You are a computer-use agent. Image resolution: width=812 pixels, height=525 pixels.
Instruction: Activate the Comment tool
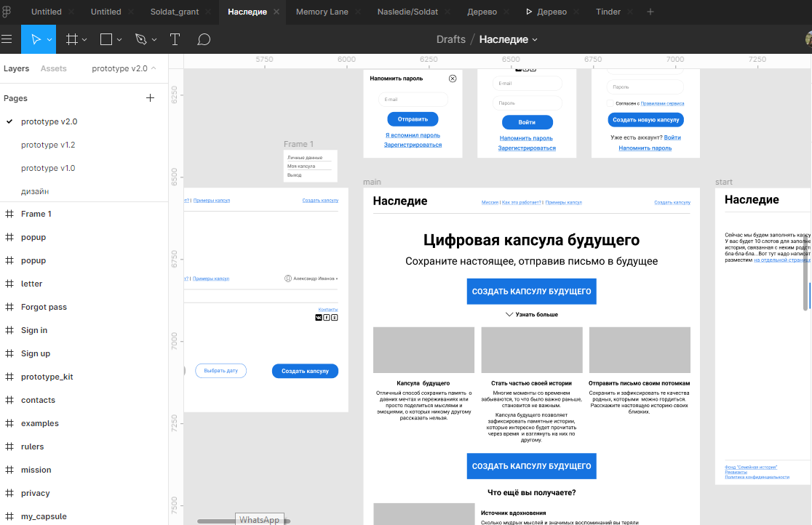tap(204, 39)
